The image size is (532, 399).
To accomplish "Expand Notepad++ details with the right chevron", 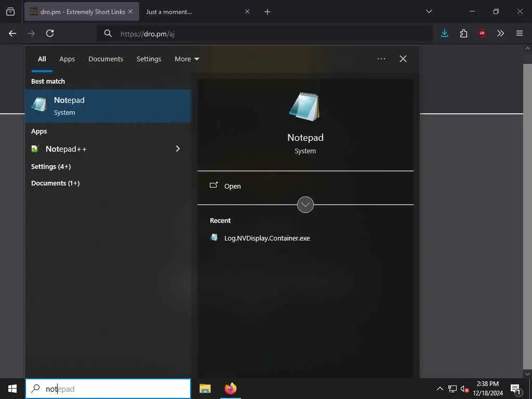I will [x=178, y=149].
